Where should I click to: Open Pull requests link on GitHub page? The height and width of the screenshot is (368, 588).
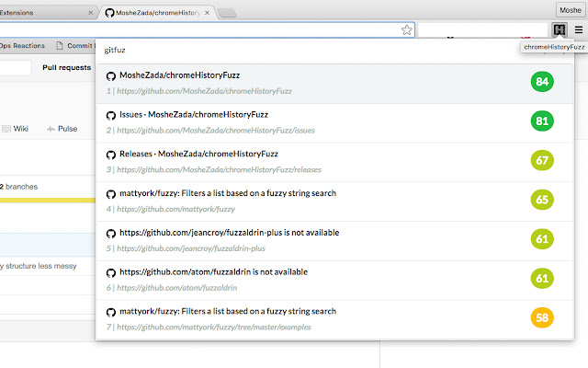point(67,67)
